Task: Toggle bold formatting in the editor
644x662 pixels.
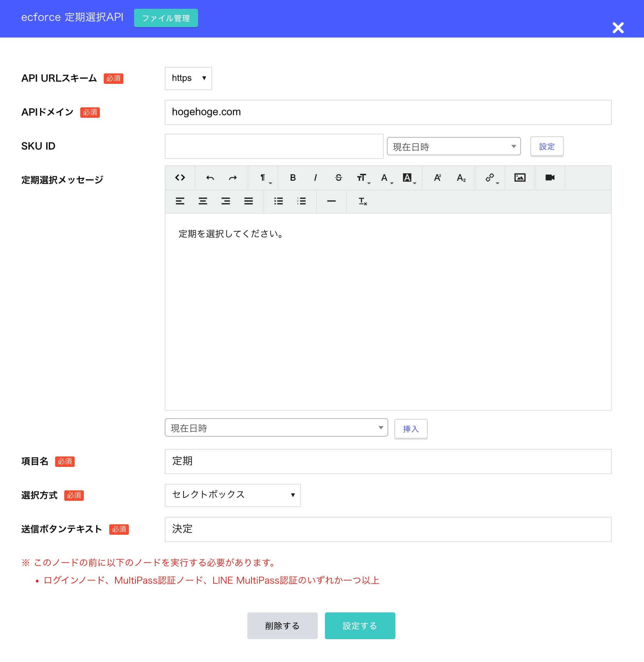Action: (293, 177)
